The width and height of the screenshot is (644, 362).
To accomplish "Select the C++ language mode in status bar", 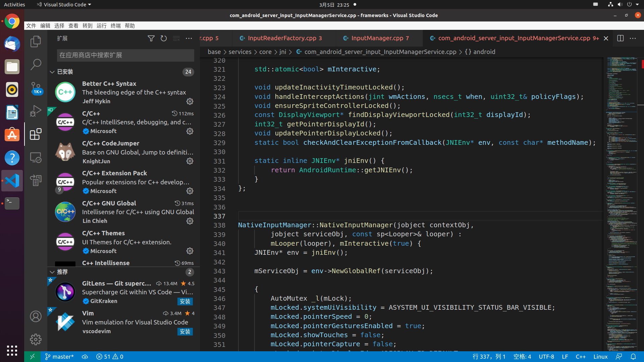I will point(580,357).
